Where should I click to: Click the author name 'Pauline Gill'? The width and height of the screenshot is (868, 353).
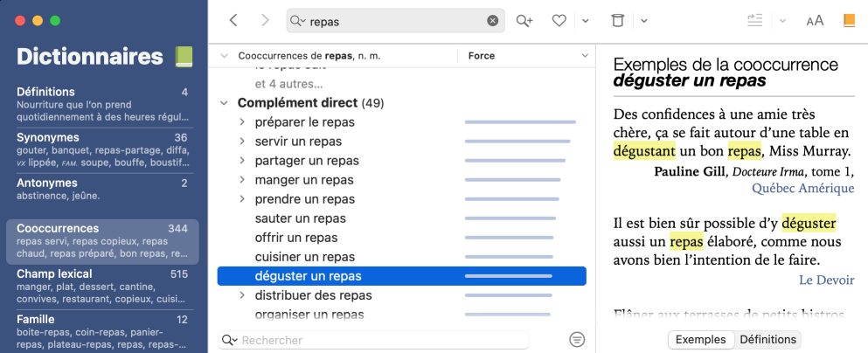(689, 171)
